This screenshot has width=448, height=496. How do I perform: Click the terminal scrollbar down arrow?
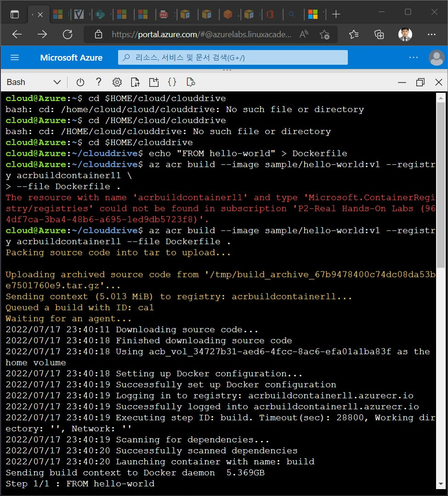point(441,484)
